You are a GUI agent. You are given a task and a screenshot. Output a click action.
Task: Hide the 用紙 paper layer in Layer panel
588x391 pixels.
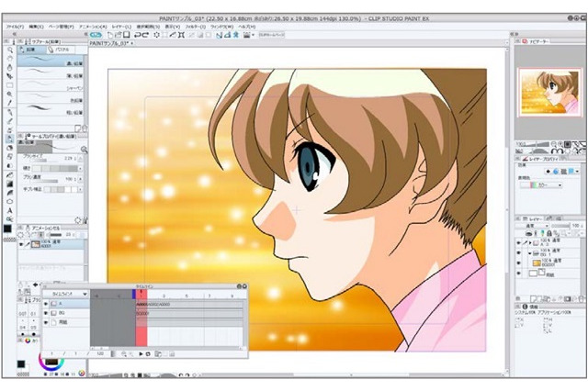pyautogui.click(x=518, y=274)
